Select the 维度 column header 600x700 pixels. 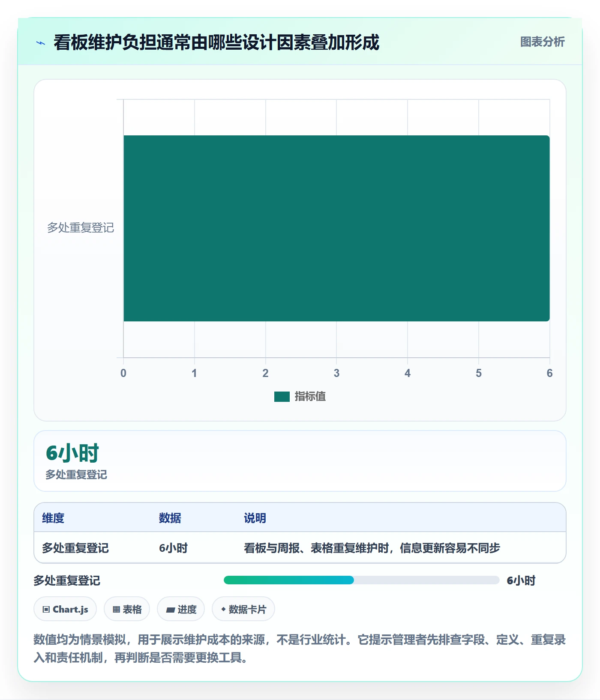53,518
